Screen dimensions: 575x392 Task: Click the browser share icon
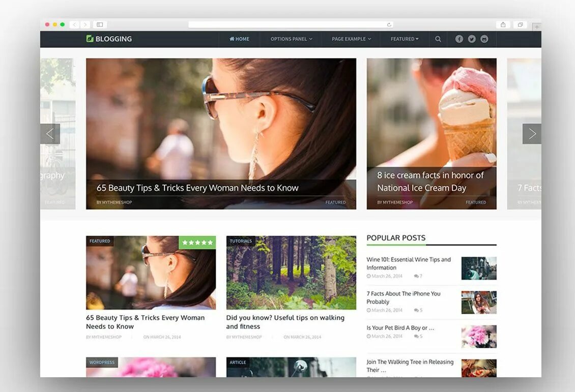503,24
